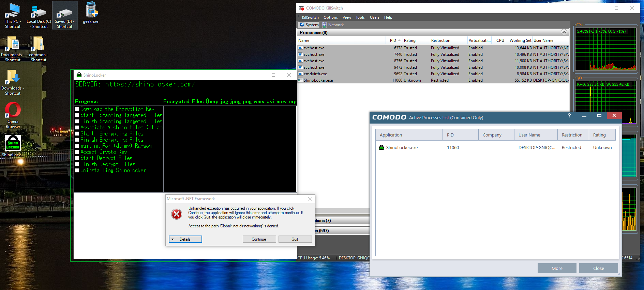The width and height of the screenshot is (644, 290).
Task: Sort KillSwitch processes by Rating column
Action: [x=416, y=41]
